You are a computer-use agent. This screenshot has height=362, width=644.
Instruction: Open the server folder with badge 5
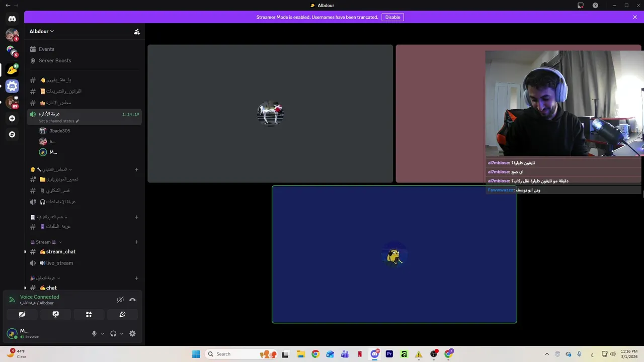[x=12, y=51]
